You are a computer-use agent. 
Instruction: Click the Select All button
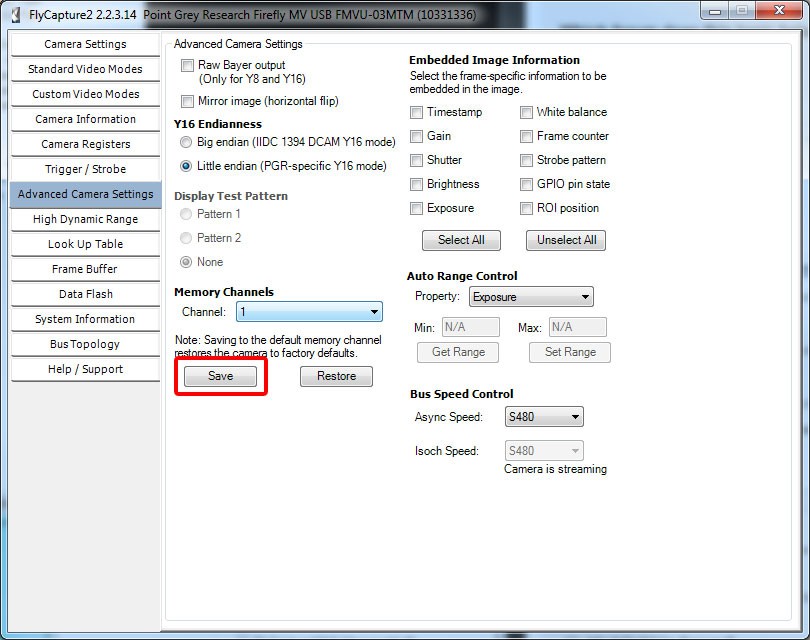pos(461,240)
